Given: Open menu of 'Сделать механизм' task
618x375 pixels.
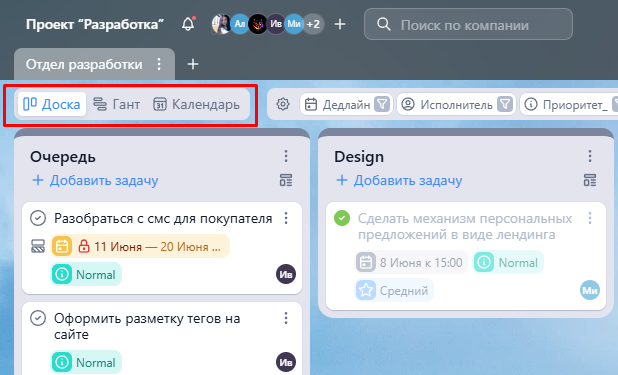Looking at the screenshot, I should (590, 218).
